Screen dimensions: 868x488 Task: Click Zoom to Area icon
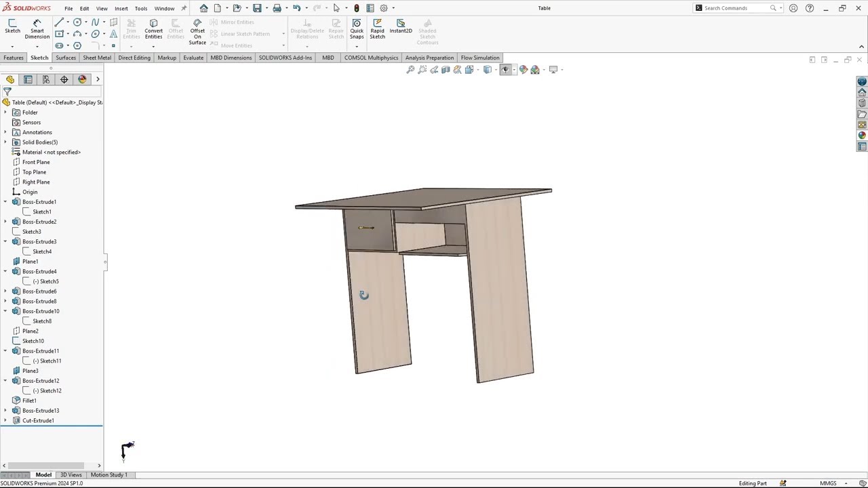(x=422, y=70)
